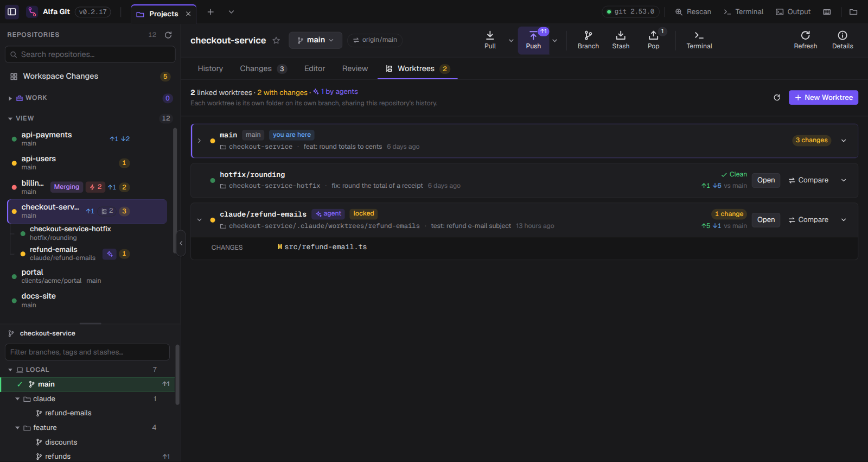Open the hotfix/rounding worktree
The width and height of the screenshot is (868, 462).
766,180
